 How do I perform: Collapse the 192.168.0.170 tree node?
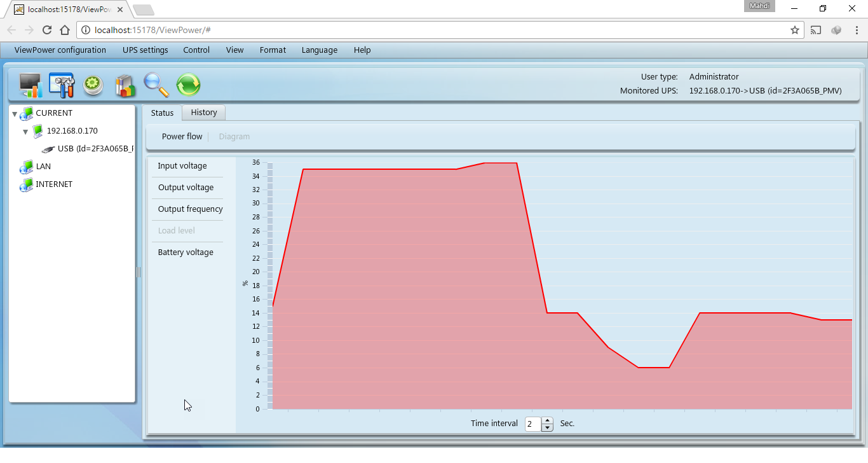25,132
